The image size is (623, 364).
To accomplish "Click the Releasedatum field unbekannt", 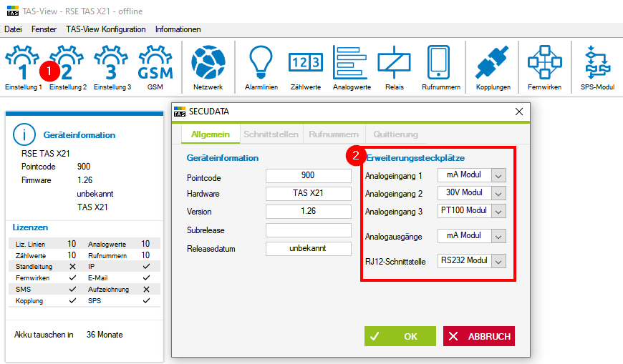I will coord(309,248).
